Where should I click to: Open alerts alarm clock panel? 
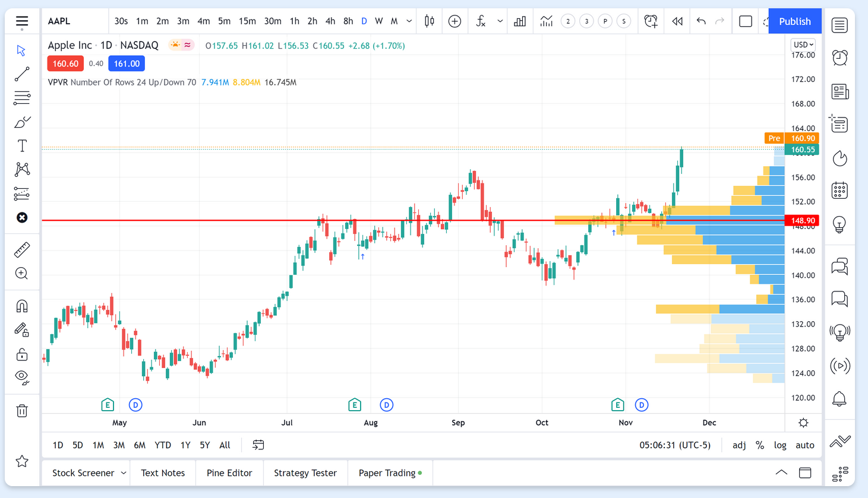pos(839,58)
